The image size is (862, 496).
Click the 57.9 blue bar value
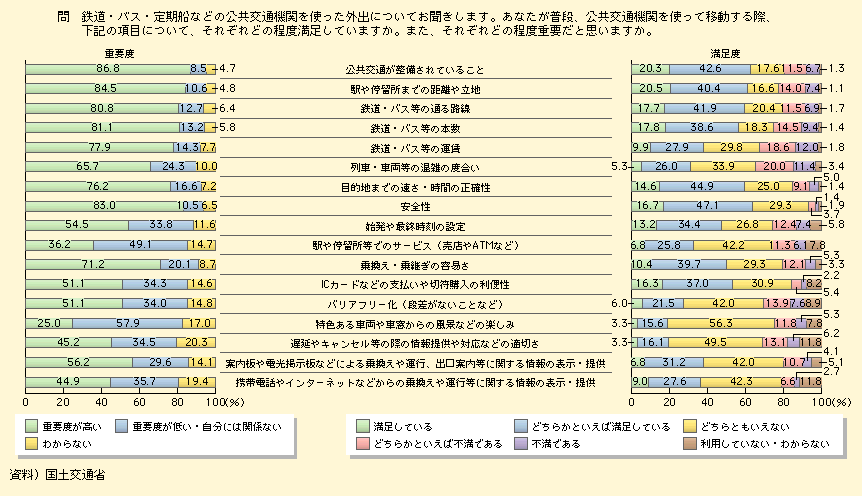tap(128, 323)
